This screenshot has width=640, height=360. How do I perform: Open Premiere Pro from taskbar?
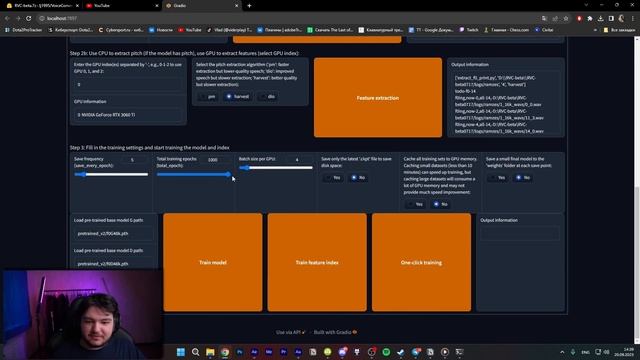tap(284, 352)
